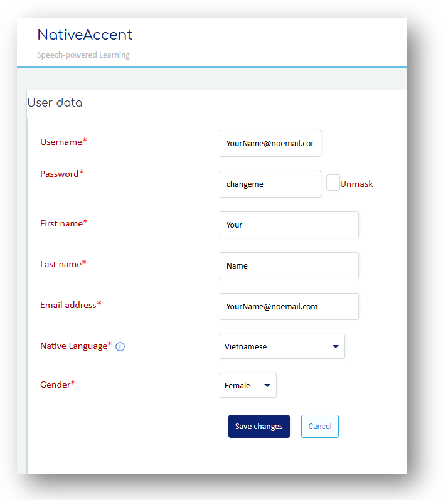
Task: Focus the Email address field
Action: click(x=289, y=306)
